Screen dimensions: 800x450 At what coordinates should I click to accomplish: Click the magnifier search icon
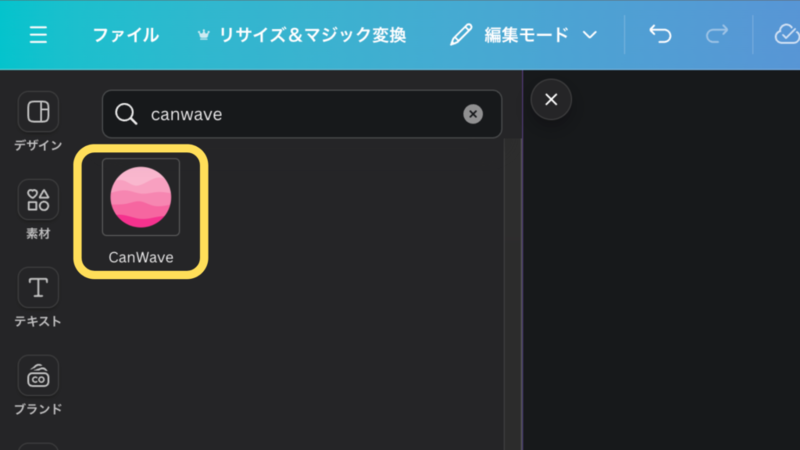click(126, 114)
